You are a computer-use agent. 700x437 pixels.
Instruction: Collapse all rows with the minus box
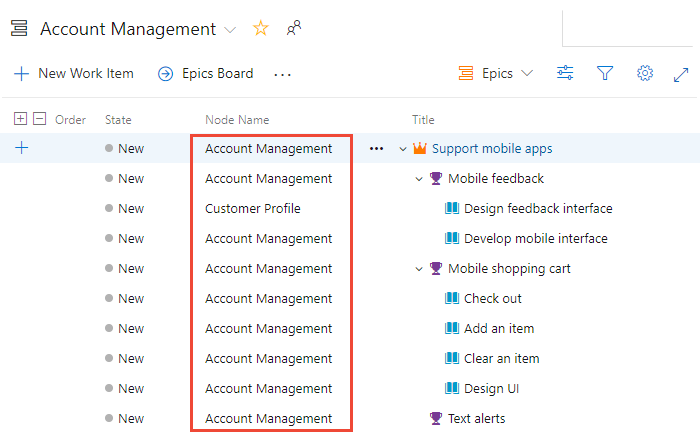(x=40, y=119)
